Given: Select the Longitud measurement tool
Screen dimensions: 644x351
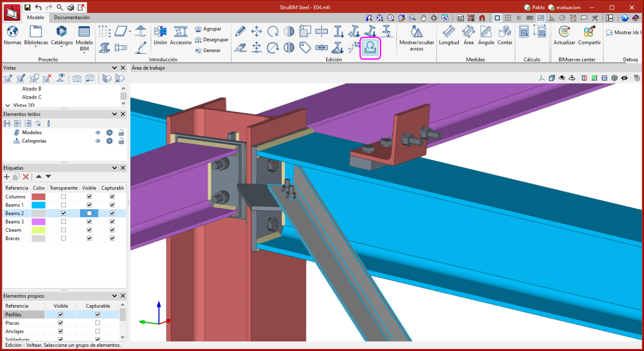Looking at the screenshot, I should tap(449, 32).
